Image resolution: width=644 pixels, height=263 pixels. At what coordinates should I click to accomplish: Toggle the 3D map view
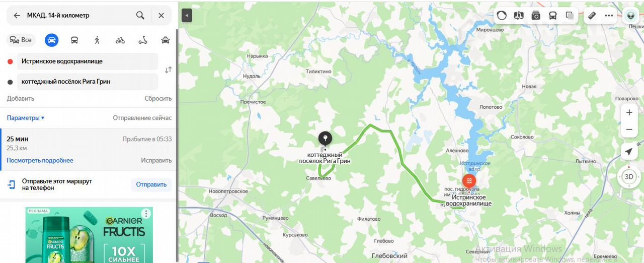click(629, 177)
